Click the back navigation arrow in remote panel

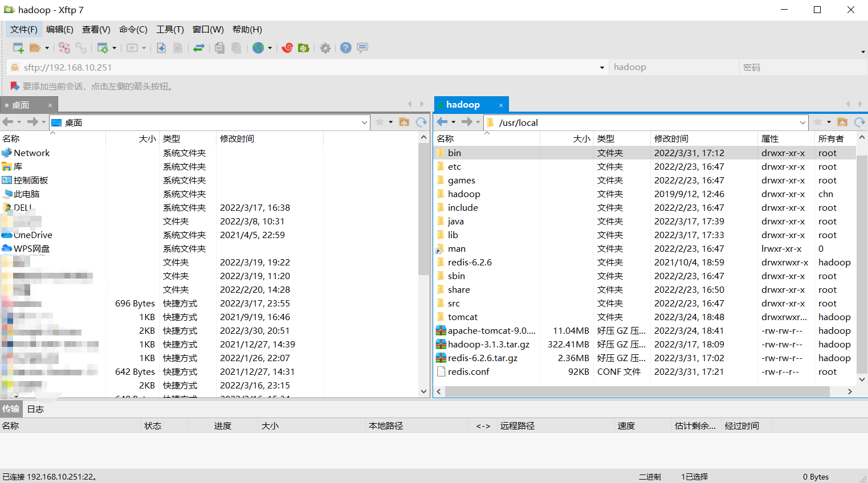coord(442,122)
